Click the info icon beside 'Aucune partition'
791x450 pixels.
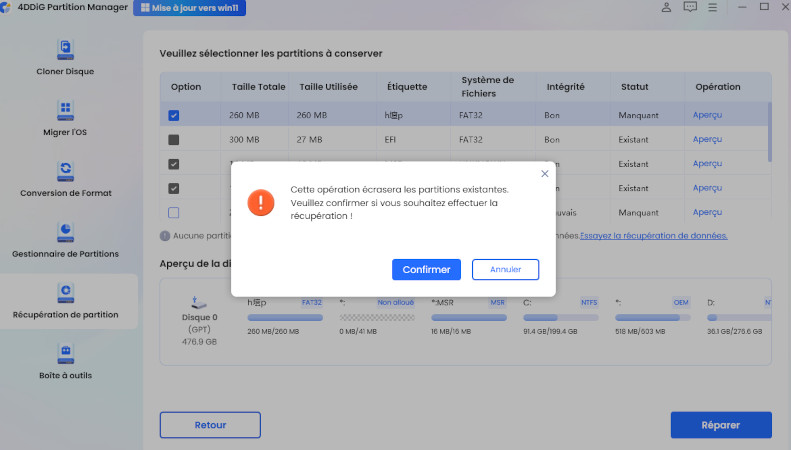pyautogui.click(x=165, y=236)
